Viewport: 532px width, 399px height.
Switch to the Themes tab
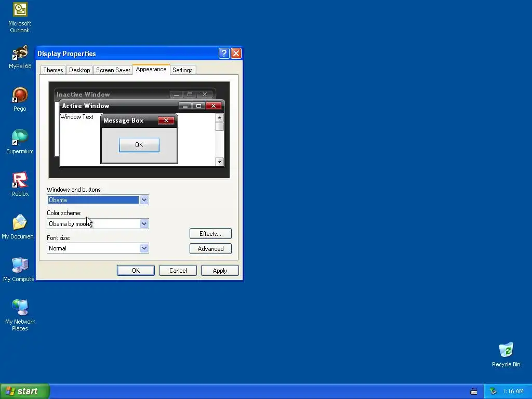pyautogui.click(x=53, y=70)
